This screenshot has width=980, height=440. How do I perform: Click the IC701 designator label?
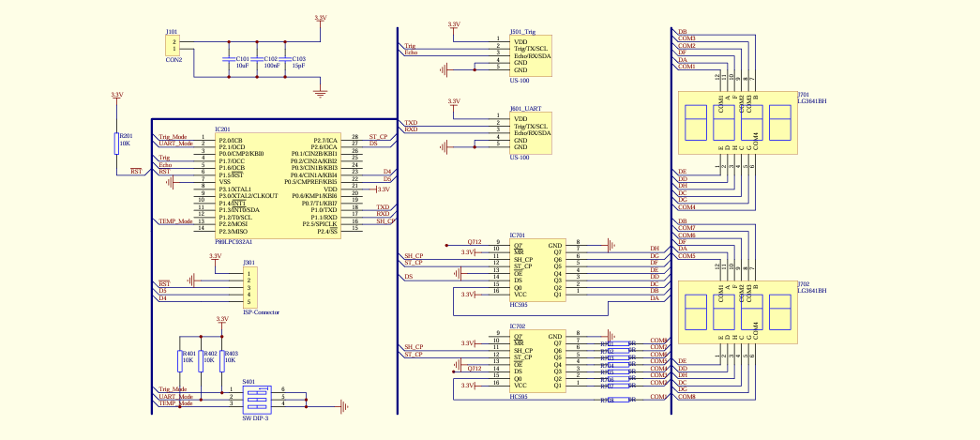pyautogui.click(x=518, y=235)
